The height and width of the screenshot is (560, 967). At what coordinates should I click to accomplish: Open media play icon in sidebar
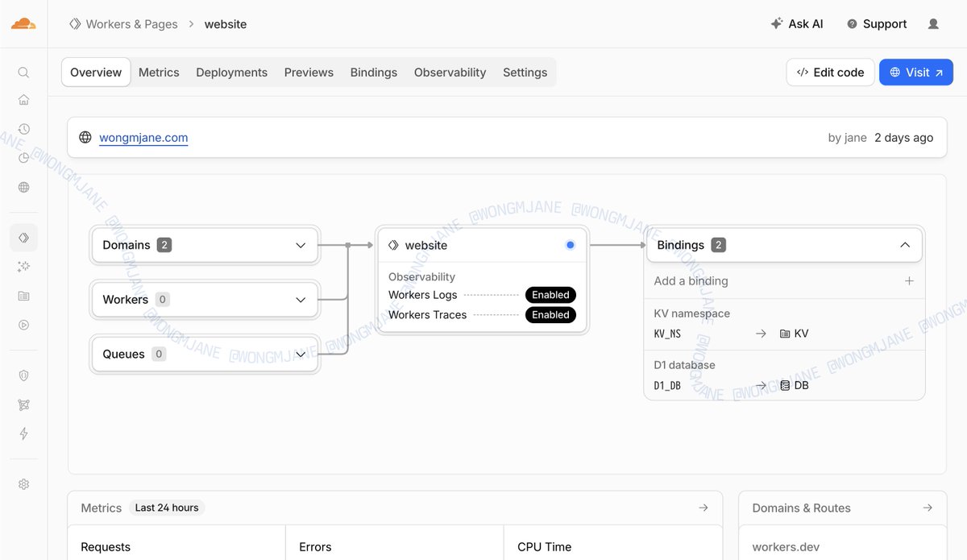coord(23,325)
